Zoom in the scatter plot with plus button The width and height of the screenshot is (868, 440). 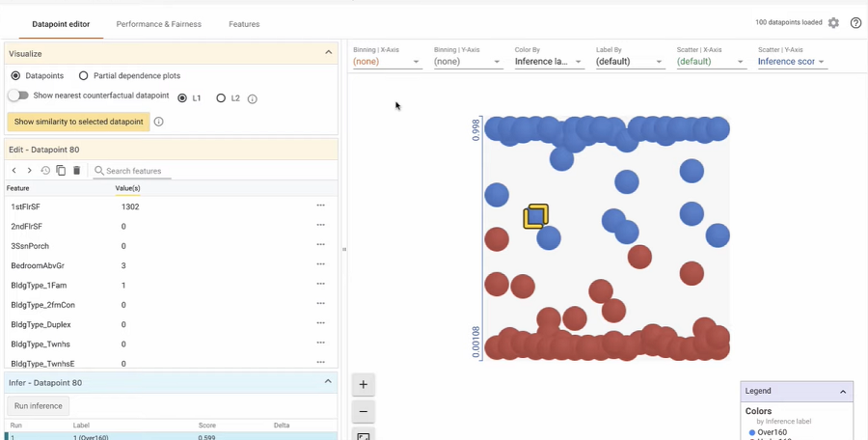point(364,385)
